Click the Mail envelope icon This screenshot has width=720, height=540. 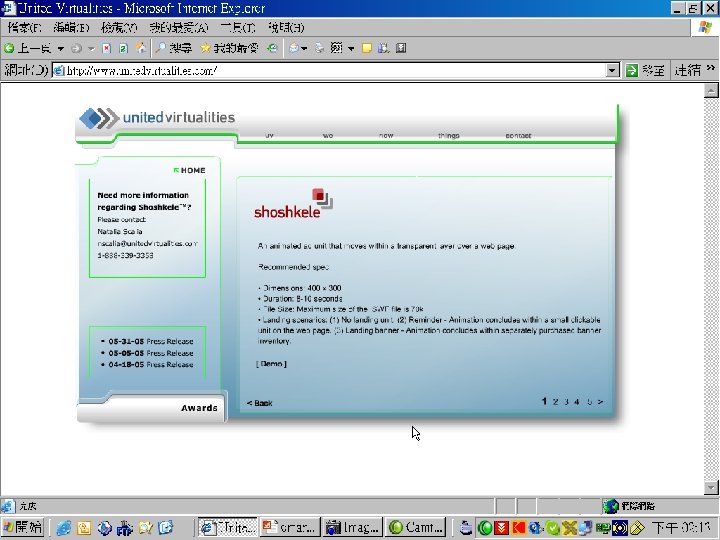[294, 48]
